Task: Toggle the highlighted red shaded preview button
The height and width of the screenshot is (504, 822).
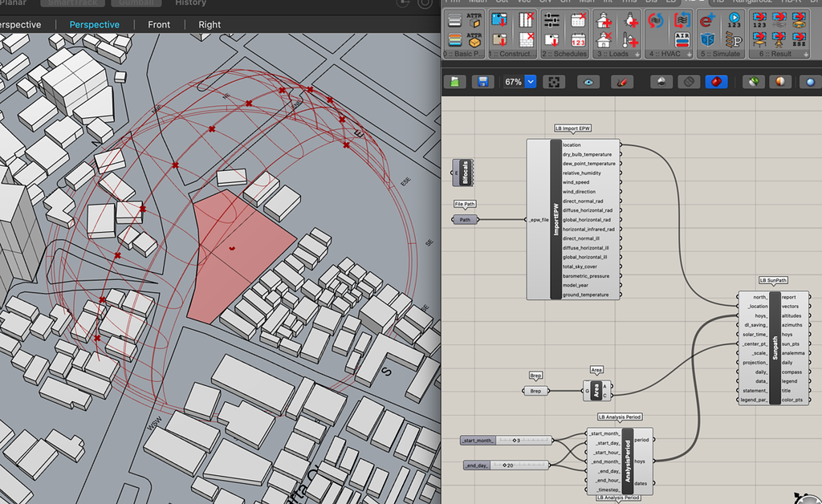Action: click(716, 82)
